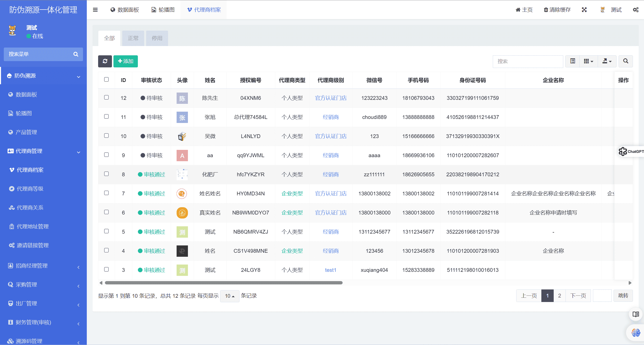Click the table search magnifier button
The image size is (644, 345).
tap(626, 61)
